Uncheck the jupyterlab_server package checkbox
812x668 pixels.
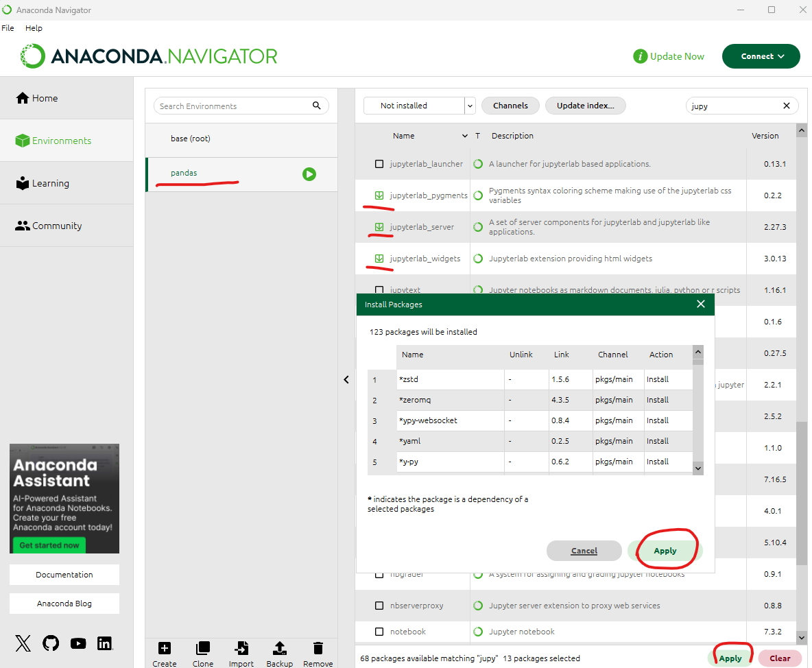tap(379, 227)
